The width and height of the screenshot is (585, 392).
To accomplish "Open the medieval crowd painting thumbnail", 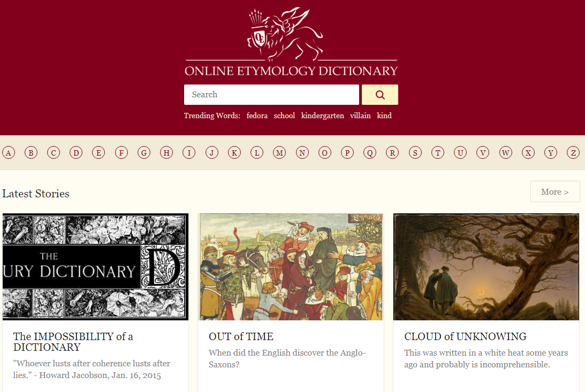I will coord(291,267).
